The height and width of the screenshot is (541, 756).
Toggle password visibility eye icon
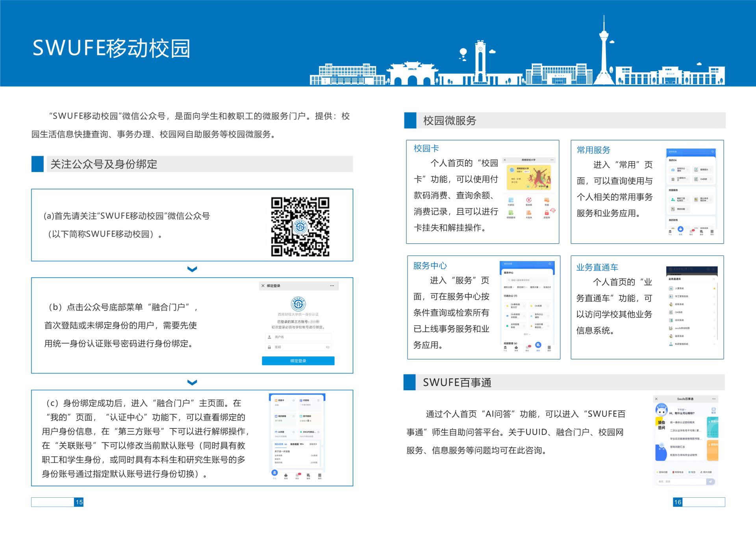(x=328, y=347)
